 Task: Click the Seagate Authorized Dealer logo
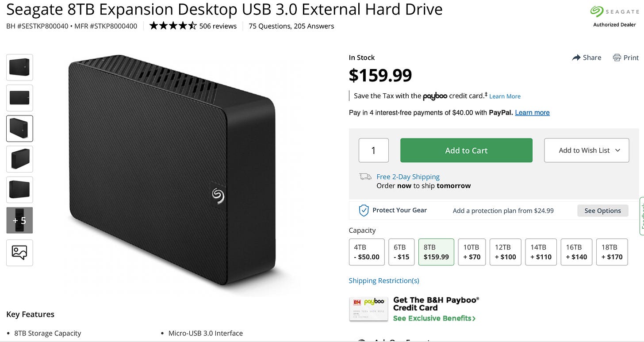(614, 16)
